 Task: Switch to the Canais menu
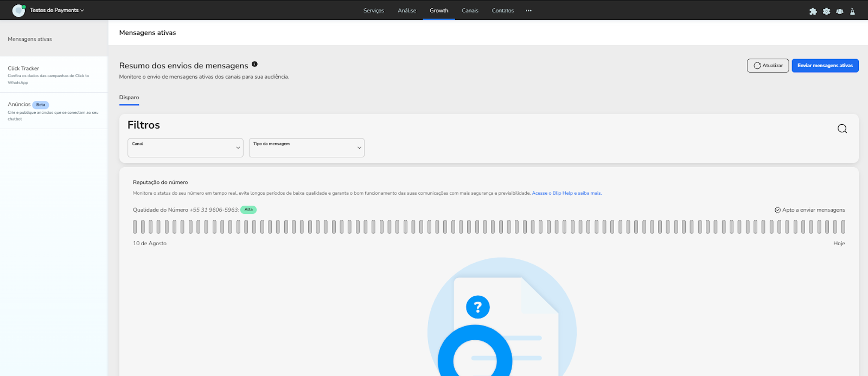(470, 11)
